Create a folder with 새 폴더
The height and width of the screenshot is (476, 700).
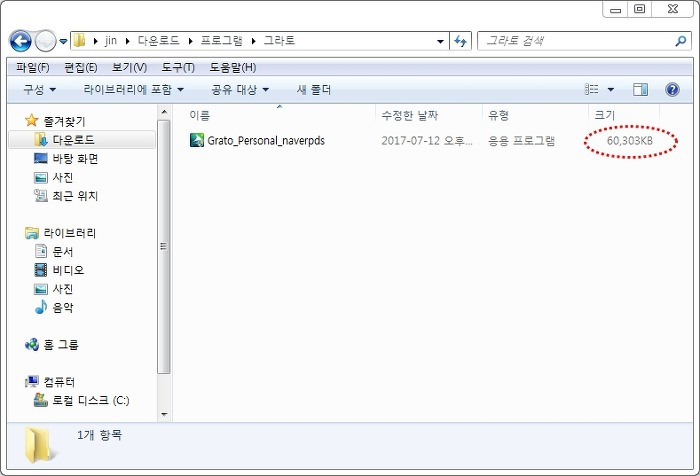tap(314, 90)
